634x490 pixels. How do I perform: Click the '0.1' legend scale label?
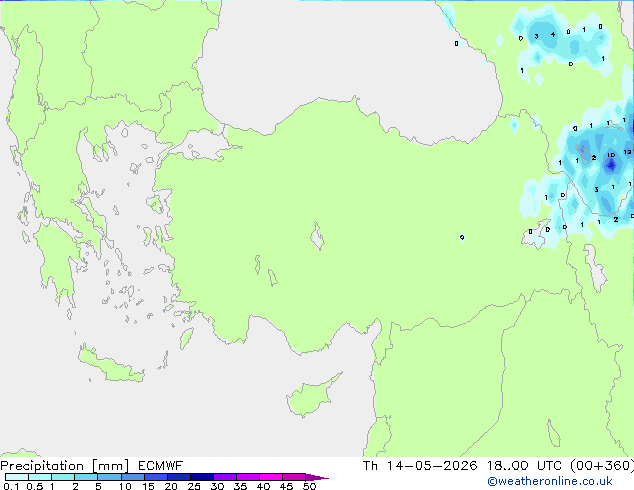(x=11, y=486)
